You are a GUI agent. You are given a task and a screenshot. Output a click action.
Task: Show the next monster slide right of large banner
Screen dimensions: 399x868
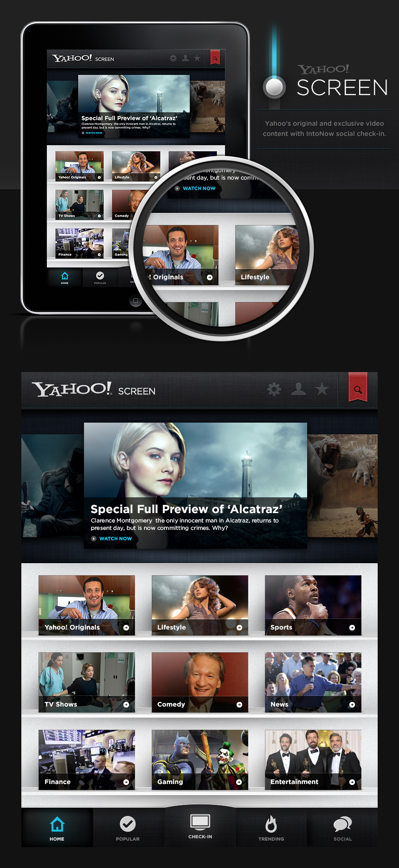tap(342, 486)
